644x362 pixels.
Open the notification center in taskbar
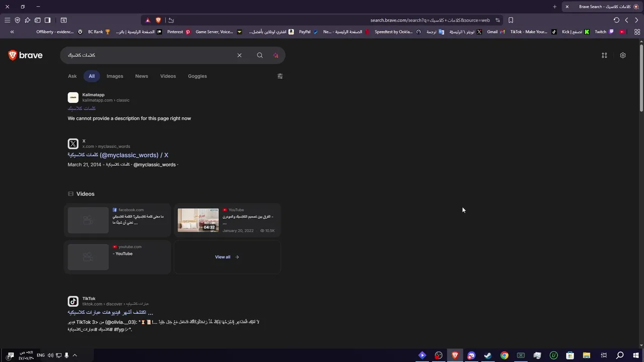(x=10, y=355)
